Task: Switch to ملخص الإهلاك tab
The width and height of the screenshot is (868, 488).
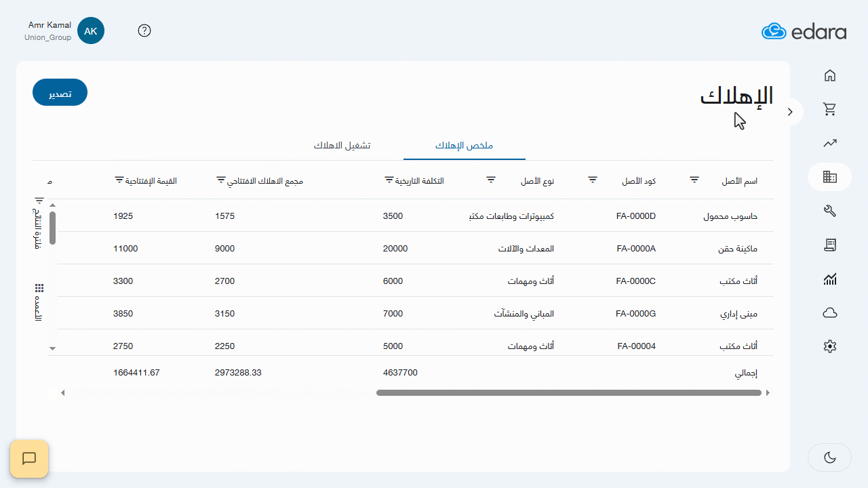Action: pyautogui.click(x=464, y=146)
